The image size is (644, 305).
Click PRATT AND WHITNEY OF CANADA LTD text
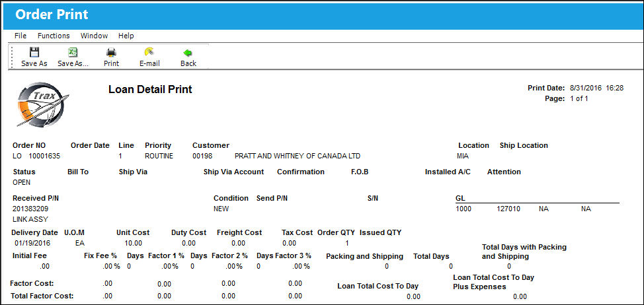coord(298,156)
